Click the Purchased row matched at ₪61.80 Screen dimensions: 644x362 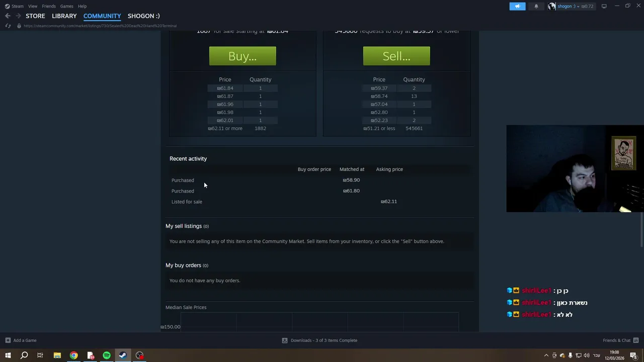pos(319,191)
